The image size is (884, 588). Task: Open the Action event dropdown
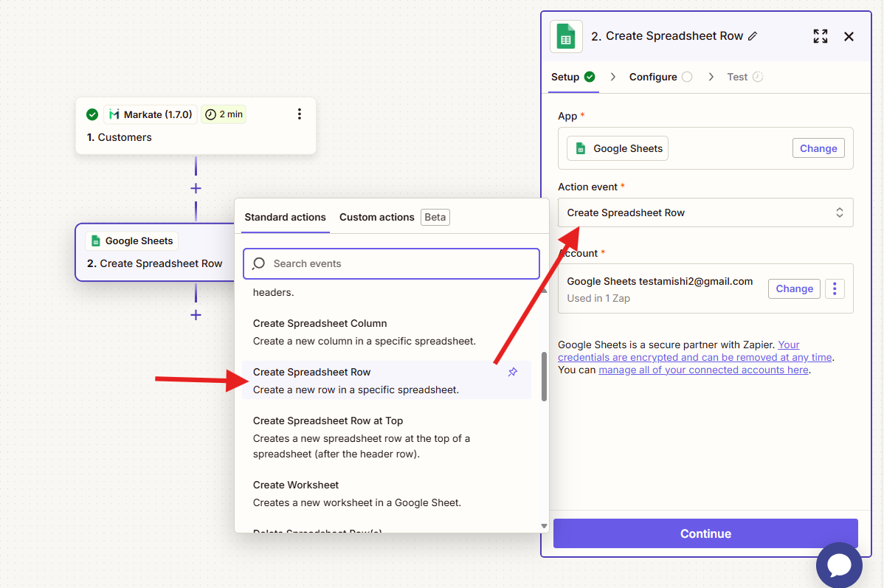(705, 212)
